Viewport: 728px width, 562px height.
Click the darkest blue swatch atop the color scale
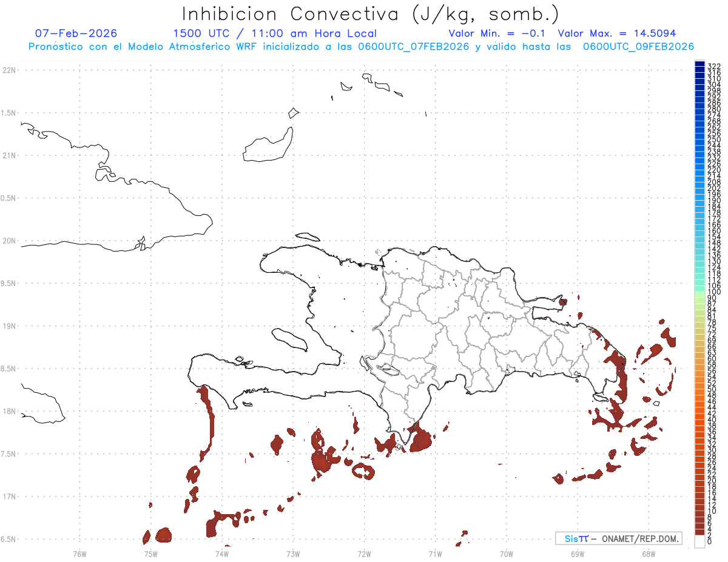pyautogui.click(x=699, y=64)
